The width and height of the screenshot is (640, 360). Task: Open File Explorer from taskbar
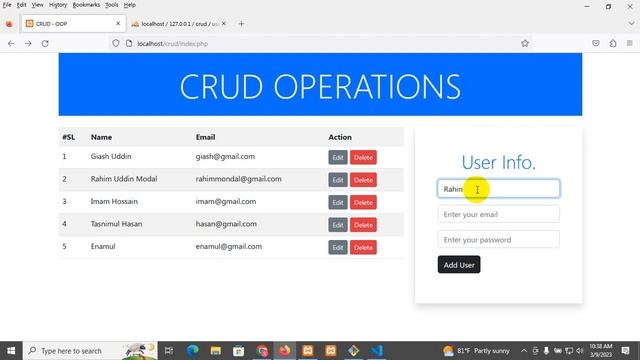tap(216, 351)
